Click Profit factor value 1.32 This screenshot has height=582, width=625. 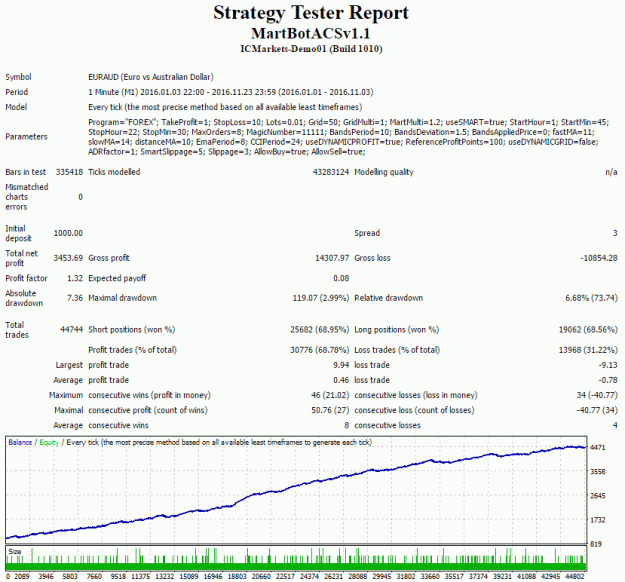click(x=75, y=278)
